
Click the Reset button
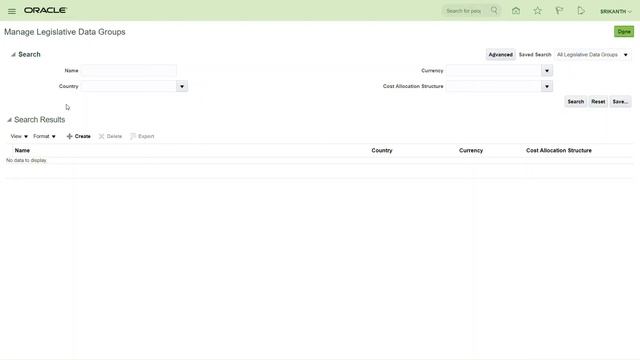tap(598, 102)
